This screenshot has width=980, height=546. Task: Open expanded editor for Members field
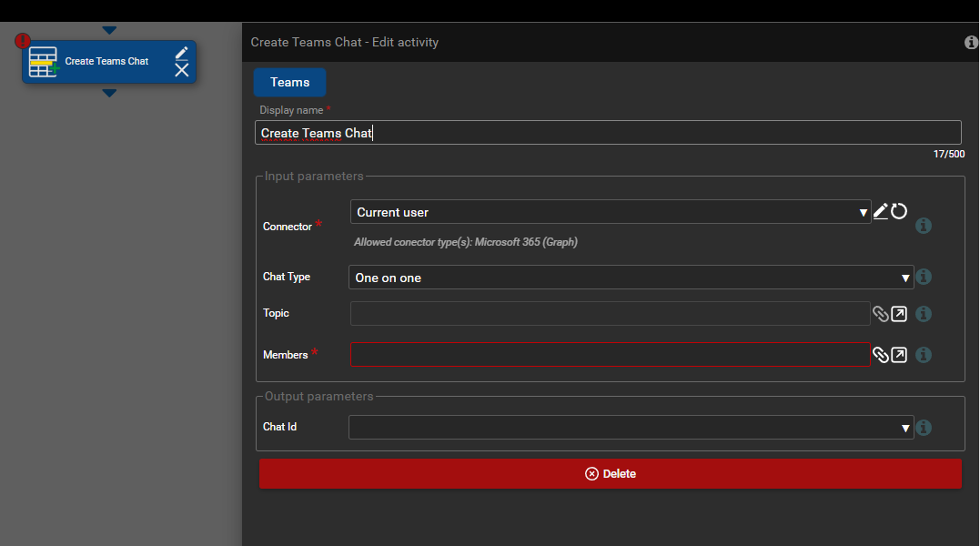pos(899,355)
